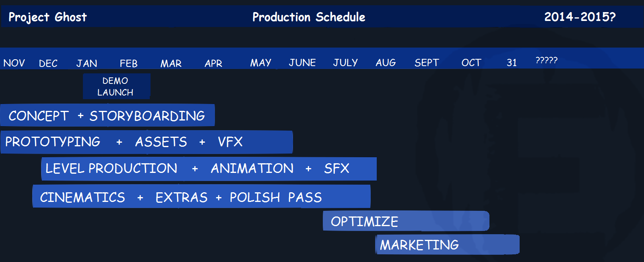
Task: Click the 2014-2015? year label
Action: [x=580, y=17]
